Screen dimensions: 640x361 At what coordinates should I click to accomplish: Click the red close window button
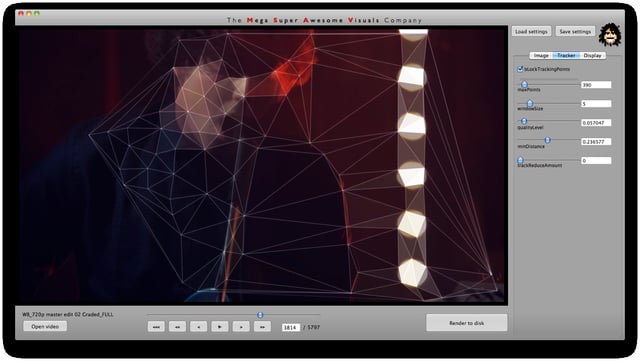pyautogui.click(x=21, y=14)
